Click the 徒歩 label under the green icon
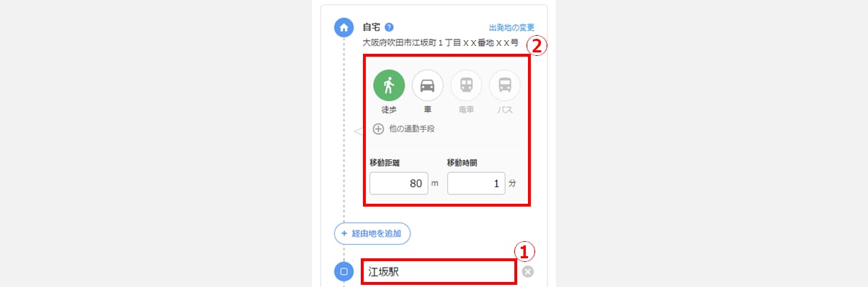Screen dimensions: 868x287 coord(389,110)
